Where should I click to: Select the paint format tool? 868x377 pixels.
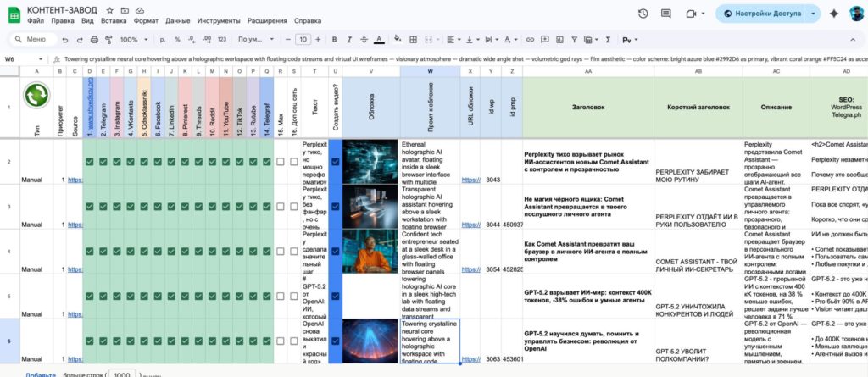point(108,40)
